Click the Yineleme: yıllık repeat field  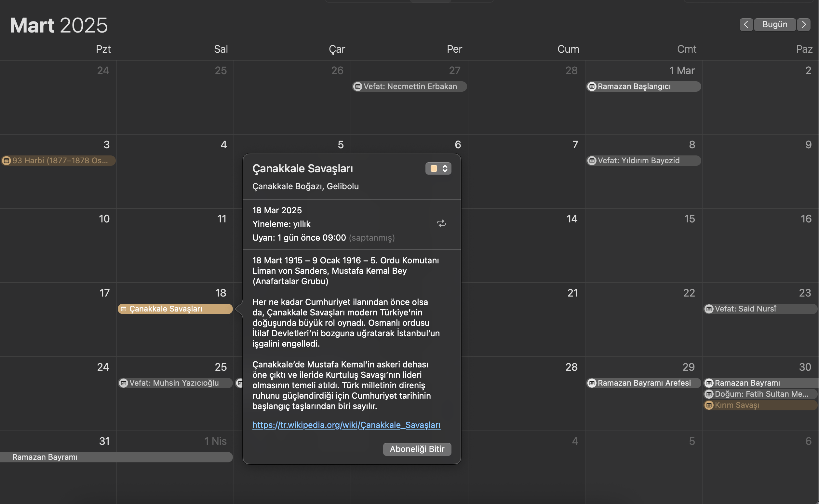click(281, 224)
